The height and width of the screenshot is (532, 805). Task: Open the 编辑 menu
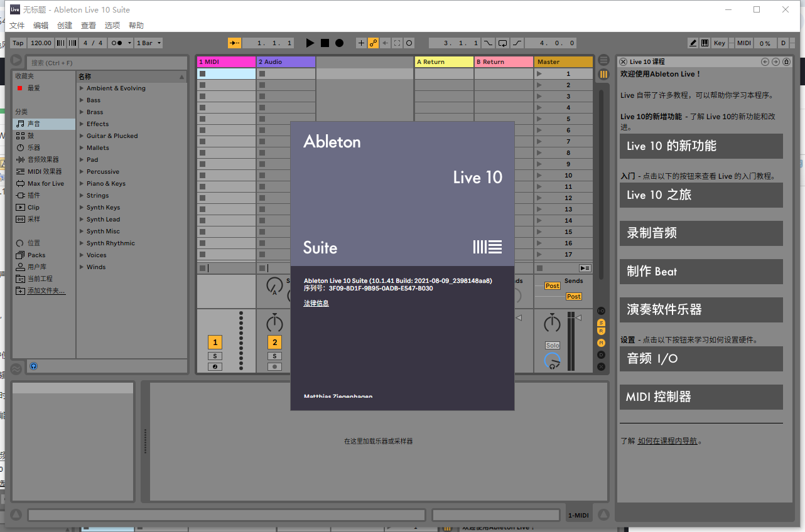point(41,26)
